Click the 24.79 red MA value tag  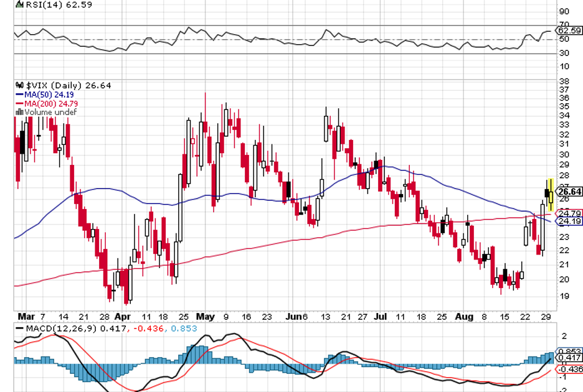click(x=570, y=213)
